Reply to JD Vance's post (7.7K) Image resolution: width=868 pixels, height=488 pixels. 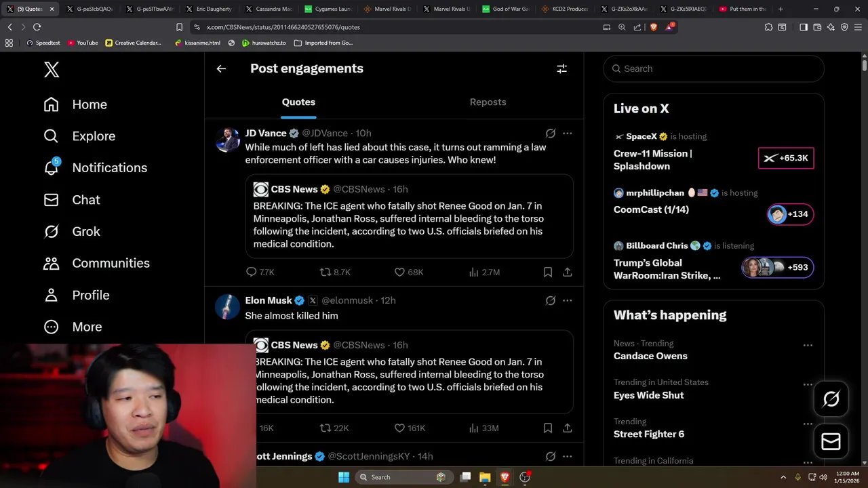coord(260,272)
